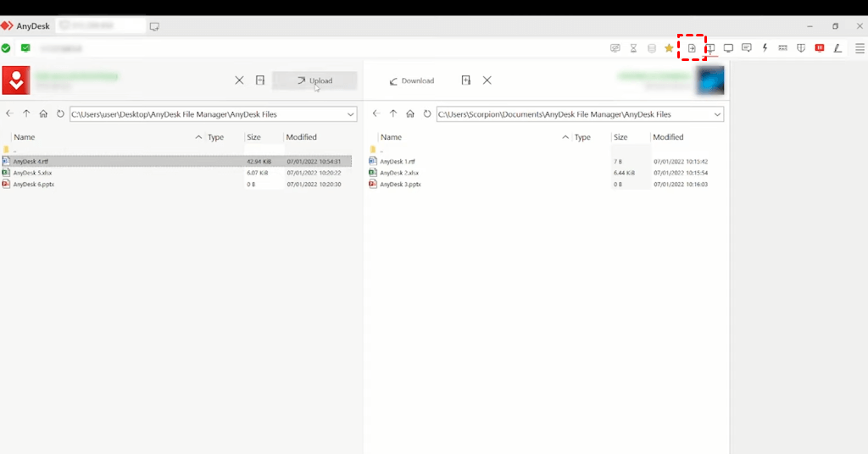Click the red recording pause icon
The height and width of the screenshot is (454, 868).
820,48
